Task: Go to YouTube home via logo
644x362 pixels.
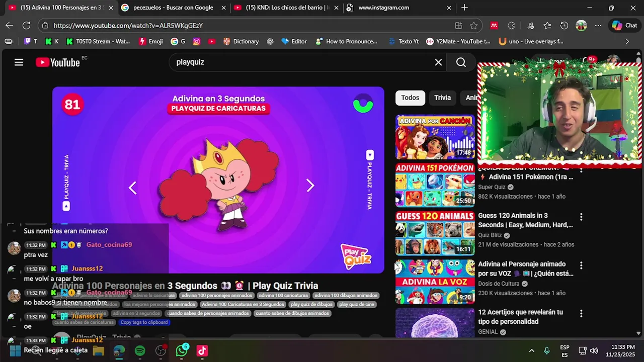Action: [x=58, y=62]
